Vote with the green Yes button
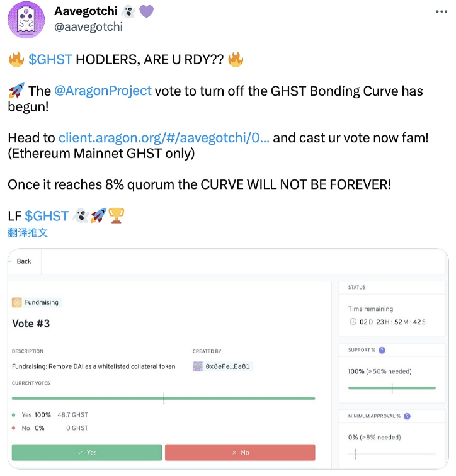 coord(87,452)
